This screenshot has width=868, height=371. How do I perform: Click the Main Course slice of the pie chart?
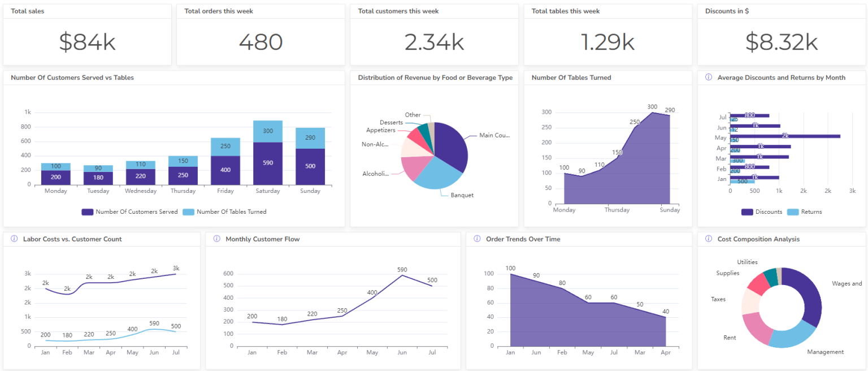click(449, 141)
